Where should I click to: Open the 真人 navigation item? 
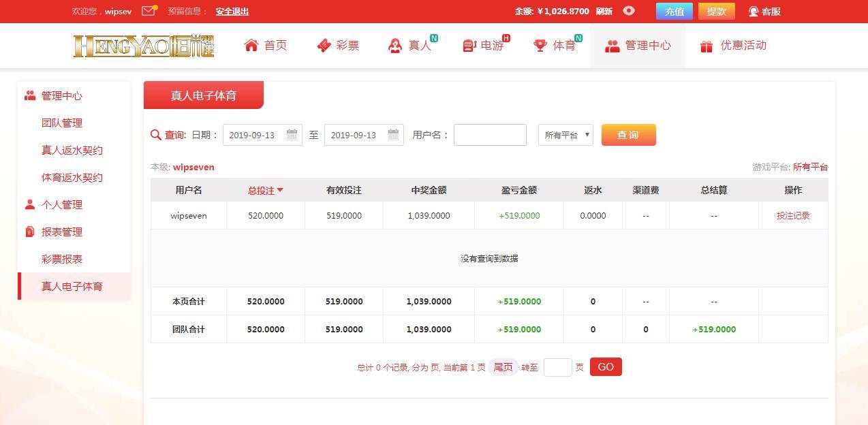tap(411, 46)
